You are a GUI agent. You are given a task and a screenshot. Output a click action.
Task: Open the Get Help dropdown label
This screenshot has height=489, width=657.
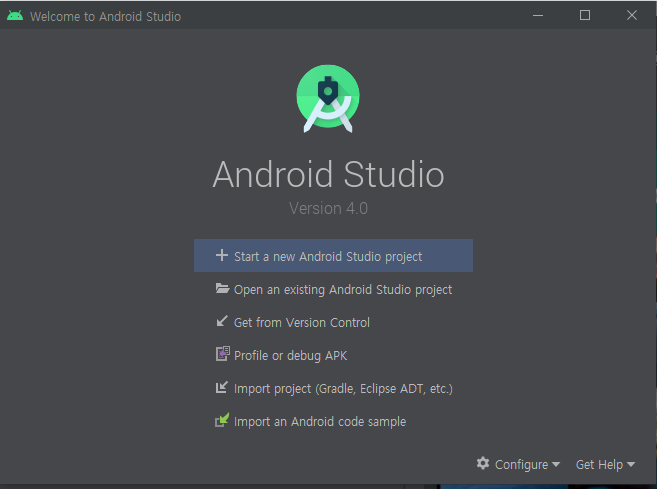coord(599,464)
